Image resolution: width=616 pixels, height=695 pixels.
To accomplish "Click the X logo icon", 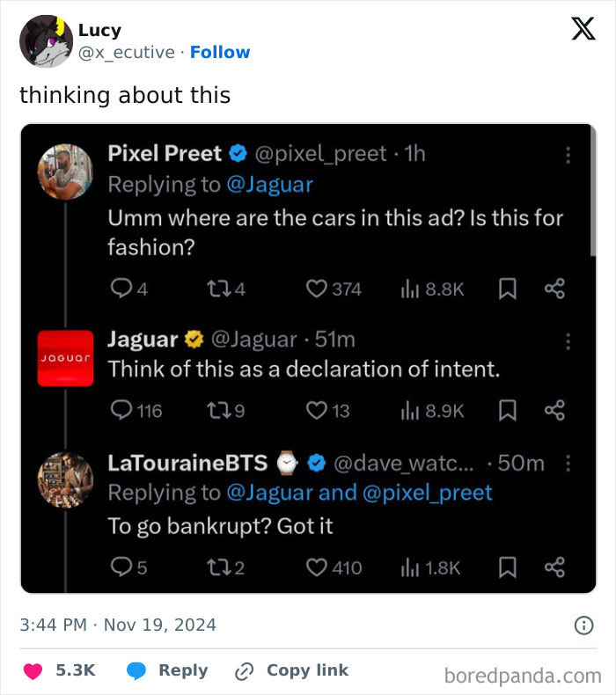I will pos(583,30).
